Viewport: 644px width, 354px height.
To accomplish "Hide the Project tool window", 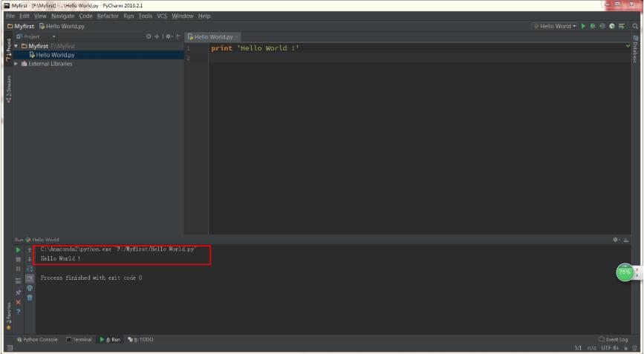I will click(x=178, y=36).
